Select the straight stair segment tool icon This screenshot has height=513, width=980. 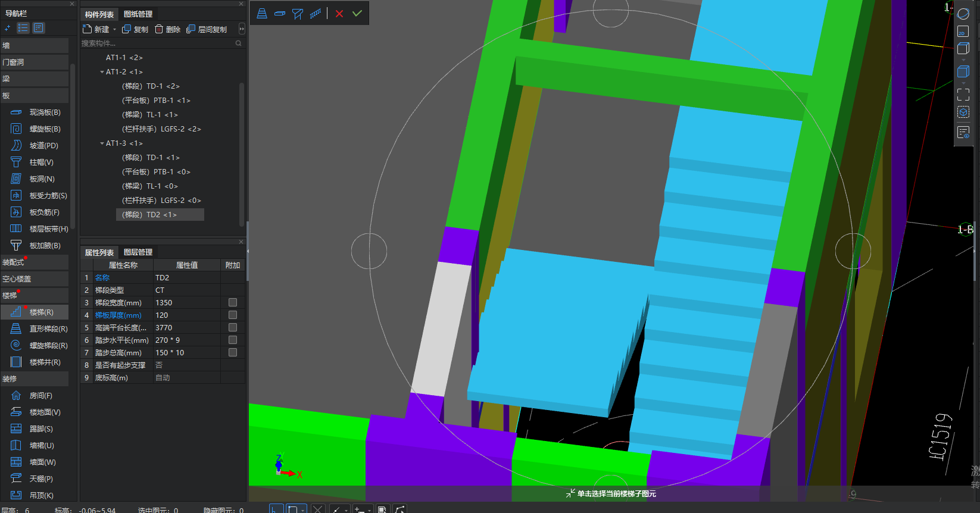tap(261, 13)
